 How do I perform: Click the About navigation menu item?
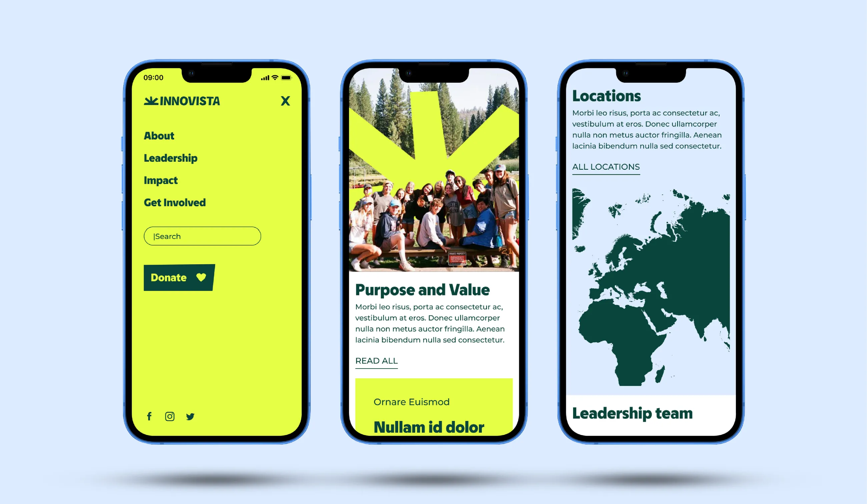pyautogui.click(x=159, y=136)
